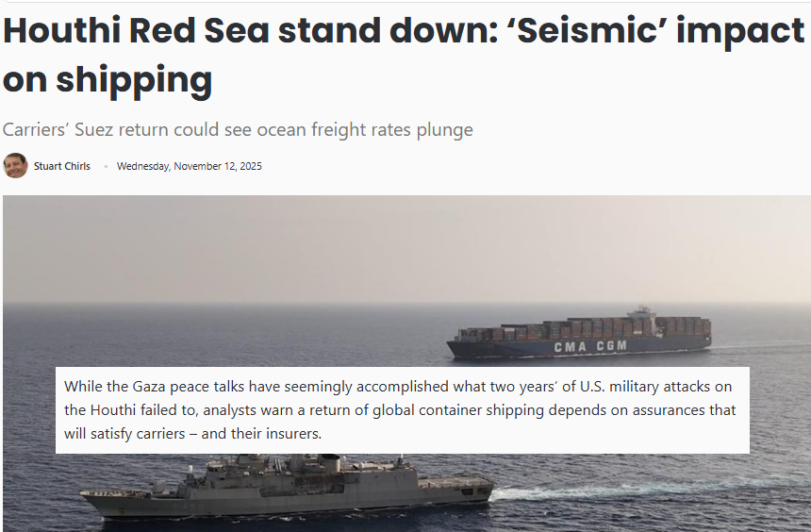Click the dot separator between author and date
The width and height of the screenshot is (811, 532).
point(105,167)
